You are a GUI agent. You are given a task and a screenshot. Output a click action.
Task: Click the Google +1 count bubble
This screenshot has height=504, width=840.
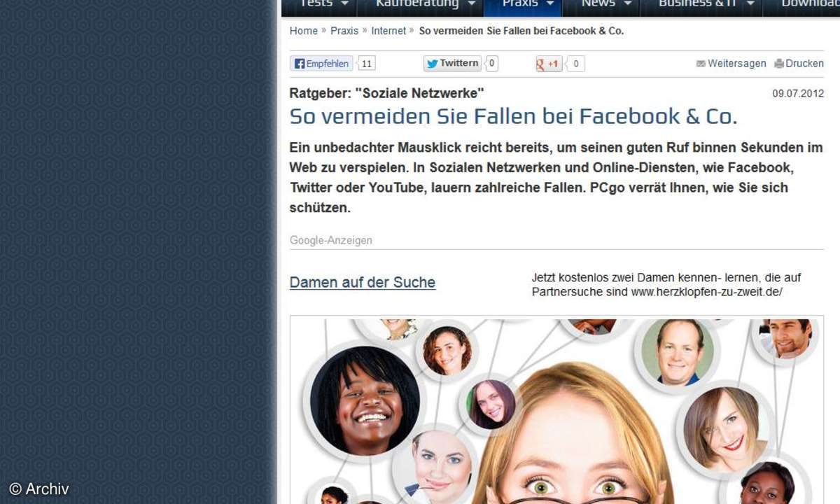(x=575, y=64)
